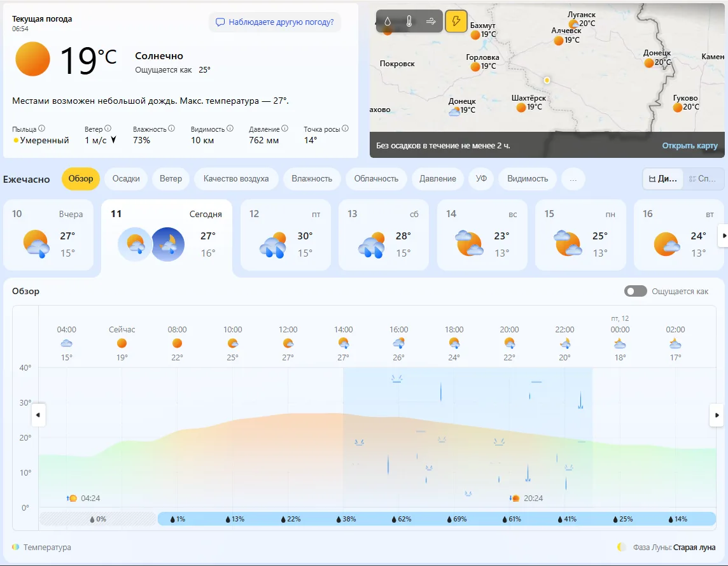Select Monday the 15th forecast card

click(x=580, y=235)
